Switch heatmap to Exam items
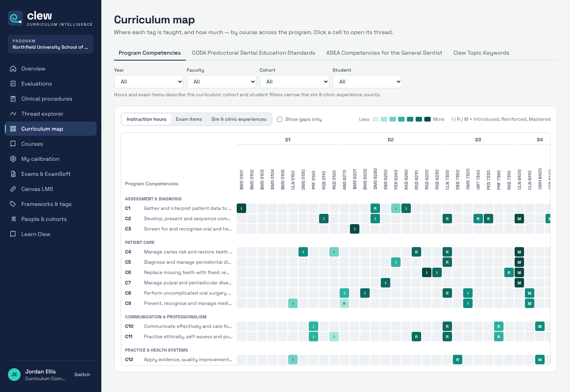570x392 pixels. pyautogui.click(x=189, y=119)
